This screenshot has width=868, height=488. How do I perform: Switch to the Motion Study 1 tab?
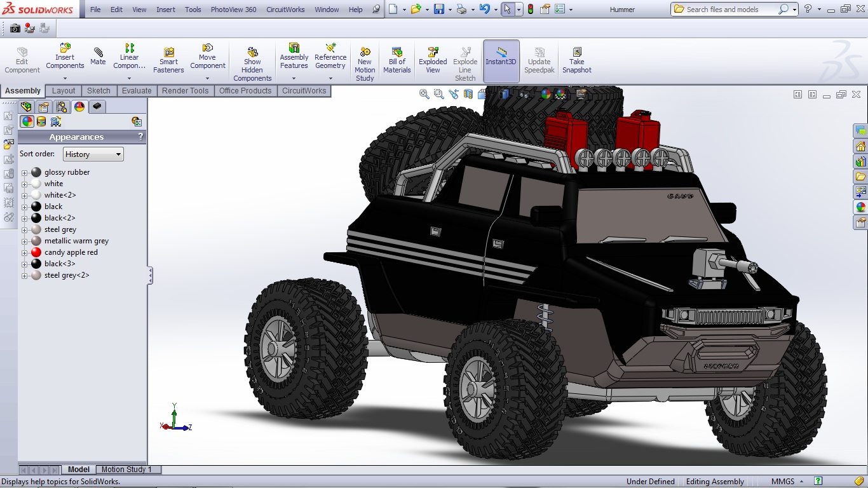[x=126, y=470]
